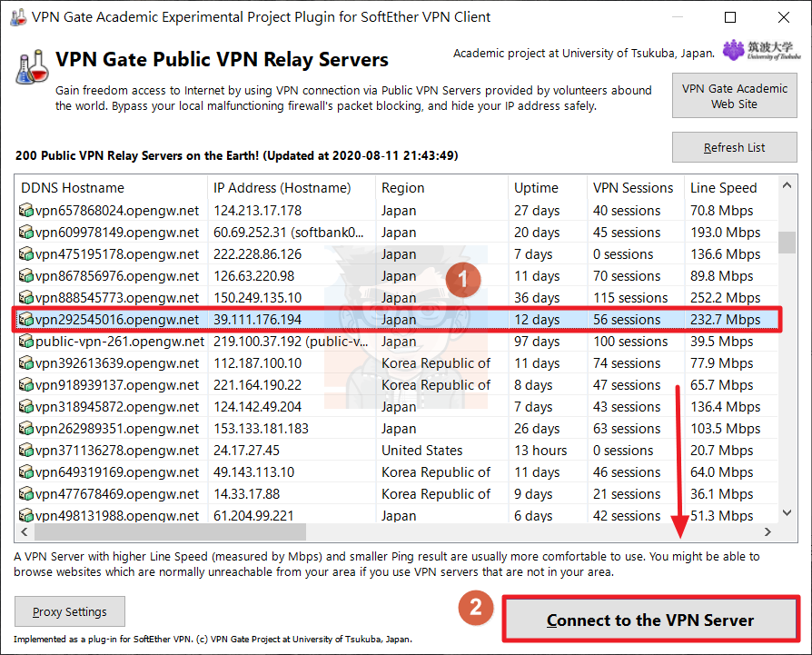
Task: Sort by Region column header
Action: pyautogui.click(x=442, y=188)
